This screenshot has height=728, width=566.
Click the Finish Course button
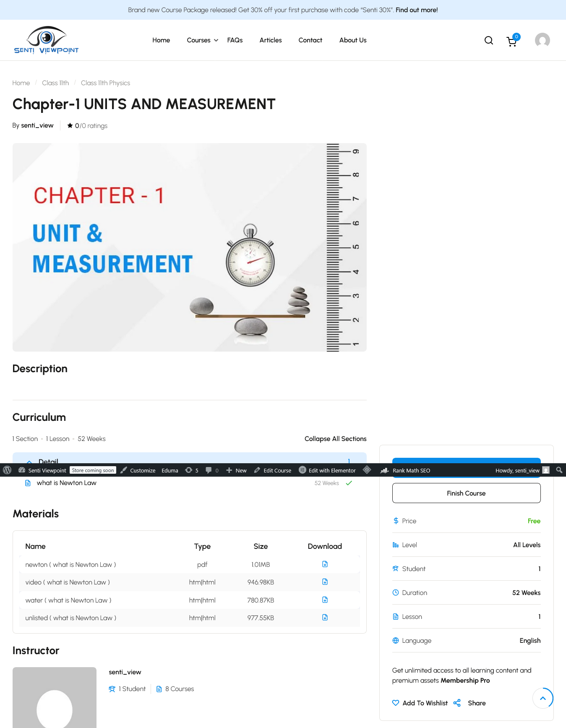click(x=467, y=493)
